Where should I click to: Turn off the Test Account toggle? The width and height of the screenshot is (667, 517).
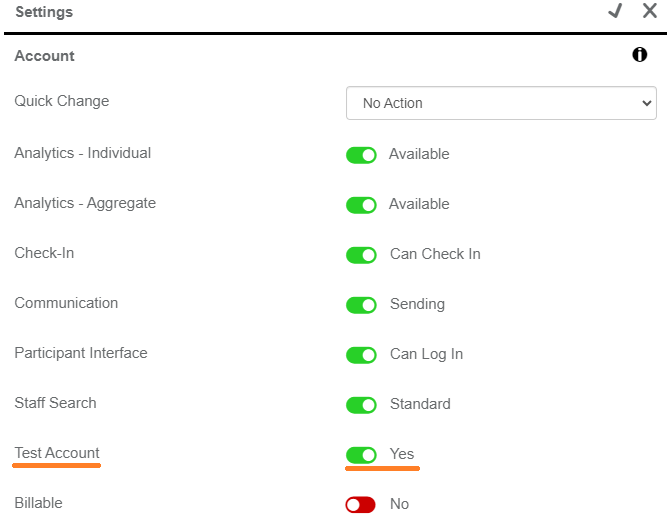361,455
